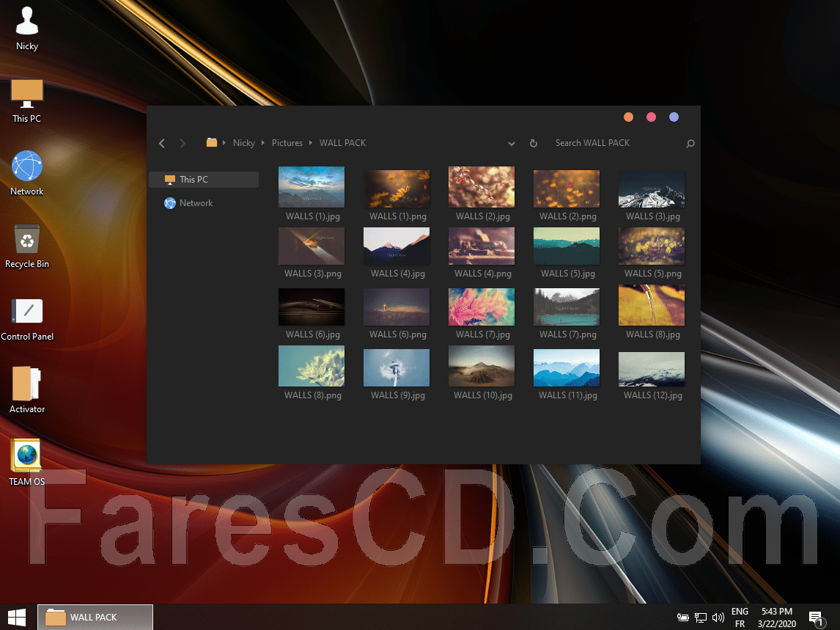840x630 pixels.
Task: Select WALLS (6).png thumbnail
Action: (x=397, y=307)
